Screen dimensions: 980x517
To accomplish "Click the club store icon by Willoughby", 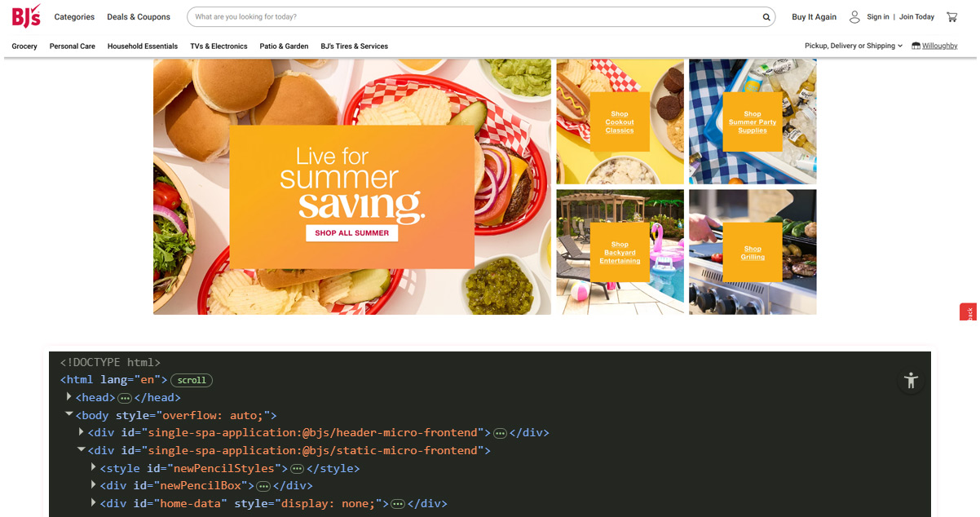I will click(916, 46).
